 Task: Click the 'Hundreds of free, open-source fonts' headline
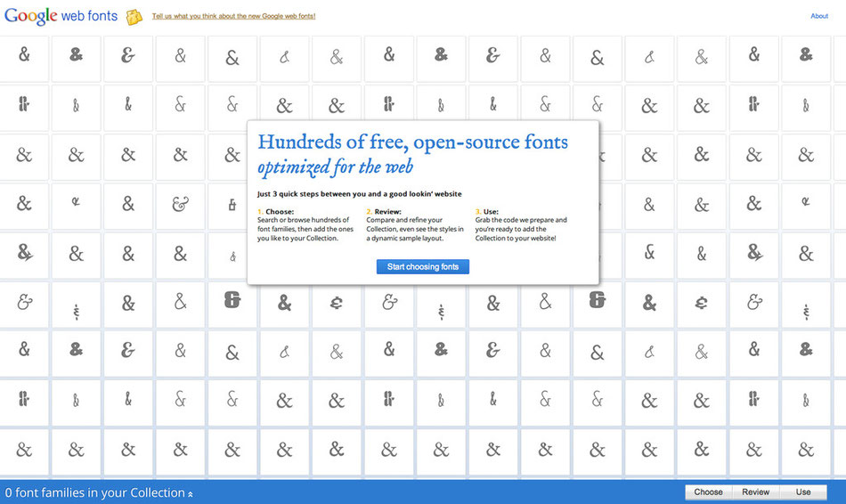412,142
